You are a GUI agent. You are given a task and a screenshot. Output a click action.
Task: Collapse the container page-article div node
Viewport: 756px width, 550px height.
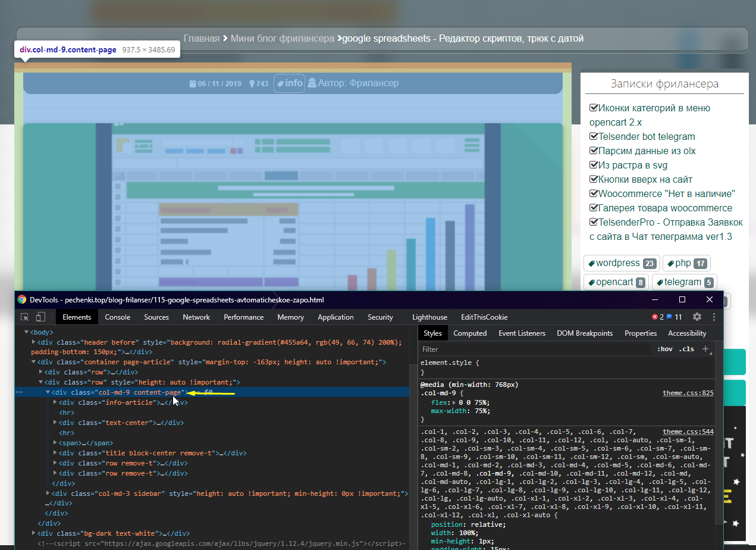pos(34,362)
